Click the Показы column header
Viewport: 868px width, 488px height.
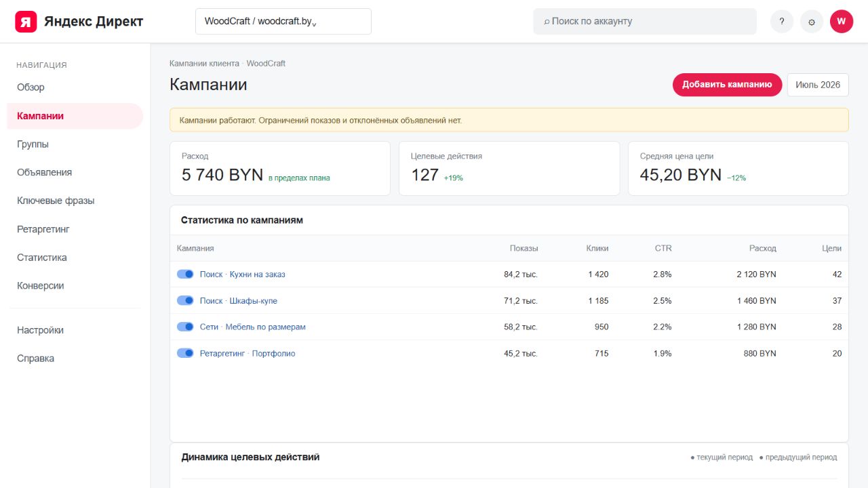tap(524, 248)
